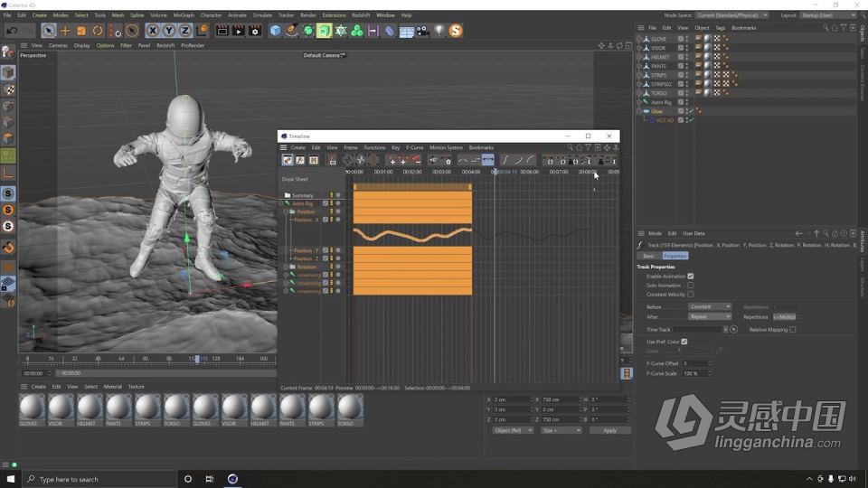The height and width of the screenshot is (488, 868).
Task: Open Timeline Functions menu
Action: [x=374, y=147]
